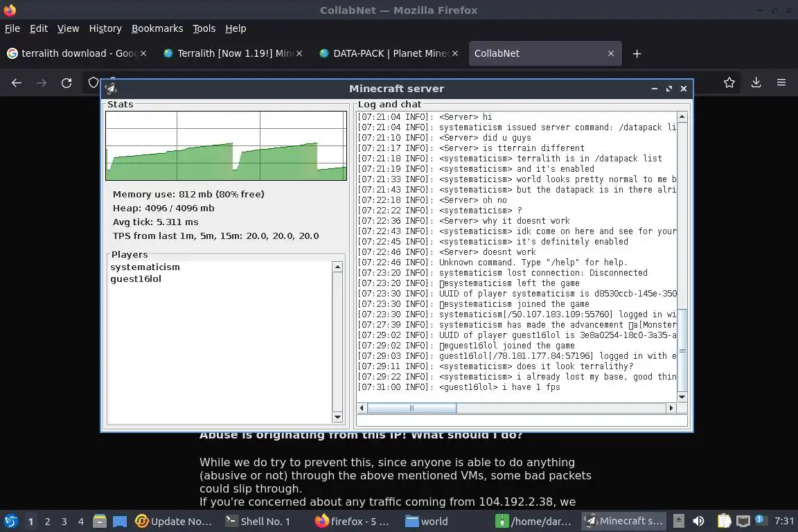
Task: Click the network status tray icon
Action: click(x=743, y=521)
